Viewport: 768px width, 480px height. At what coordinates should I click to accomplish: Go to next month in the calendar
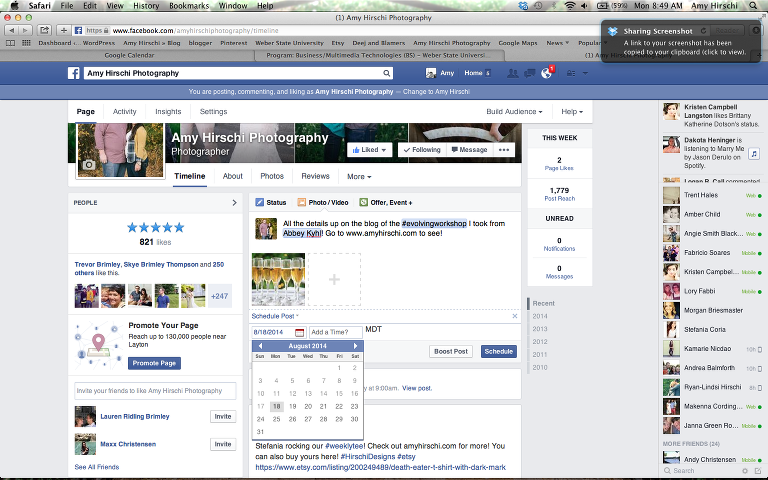(x=356, y=346)
